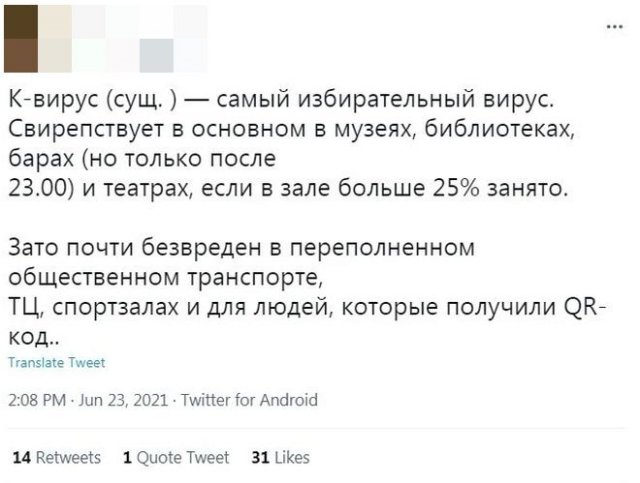
Task: Show the 31 Likes list
Action: coord(280,458)
